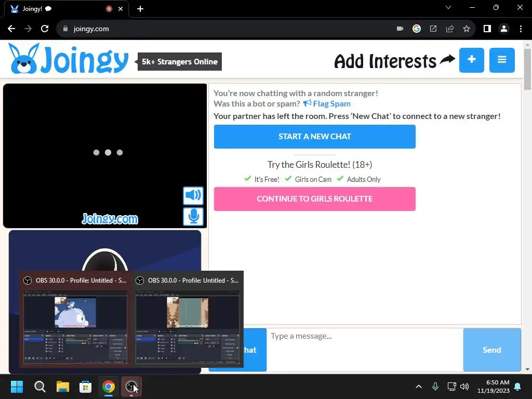Send the chat message

click(492, 350)
